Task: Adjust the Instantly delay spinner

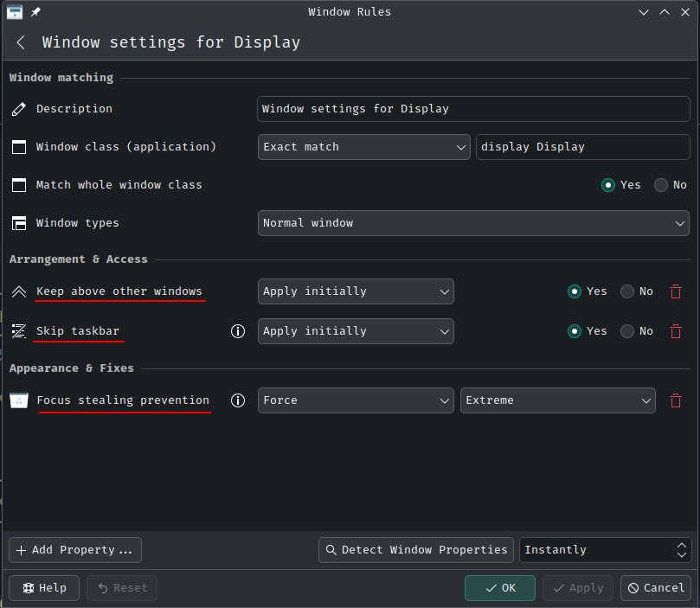Action: pos(682,550)
